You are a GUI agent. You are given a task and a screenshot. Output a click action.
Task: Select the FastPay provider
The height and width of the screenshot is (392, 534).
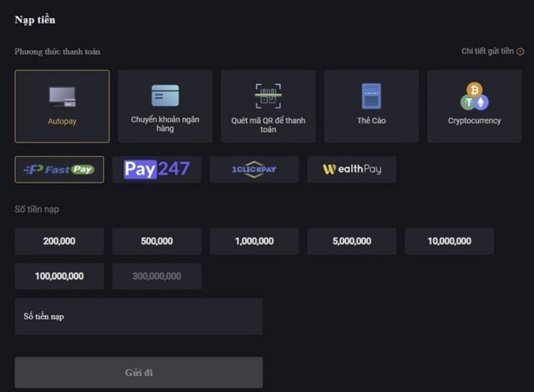tap(59, 169)
